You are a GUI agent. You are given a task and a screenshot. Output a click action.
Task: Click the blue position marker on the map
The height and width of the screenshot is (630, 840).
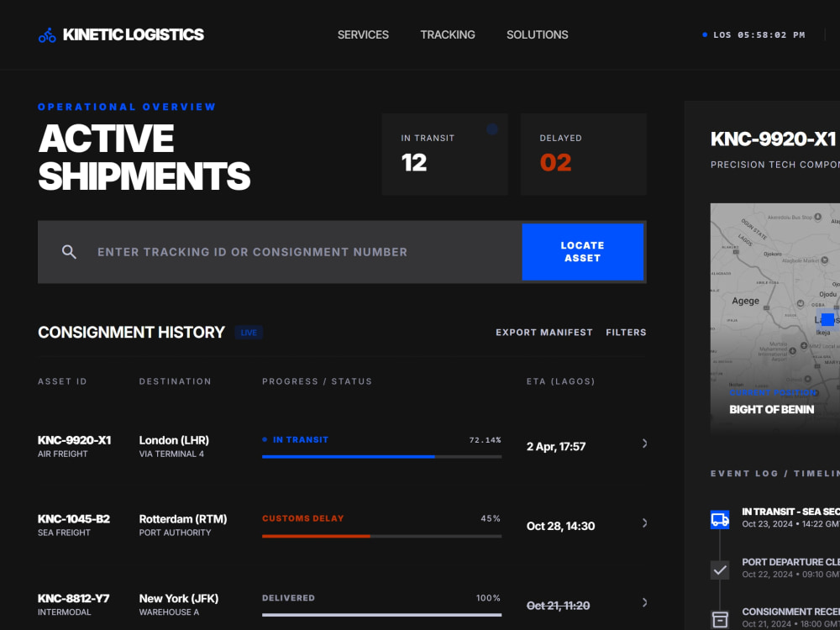827,319
